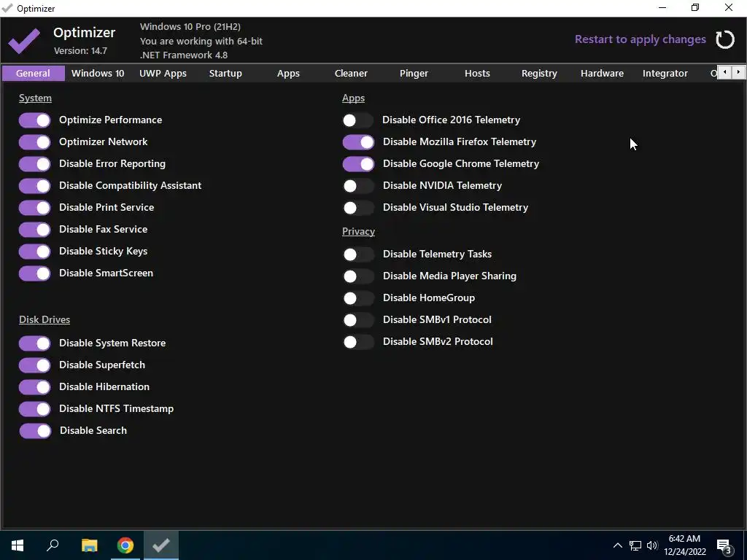
Task: Toggle Optimizer Network switch
Action: (35, 142)
